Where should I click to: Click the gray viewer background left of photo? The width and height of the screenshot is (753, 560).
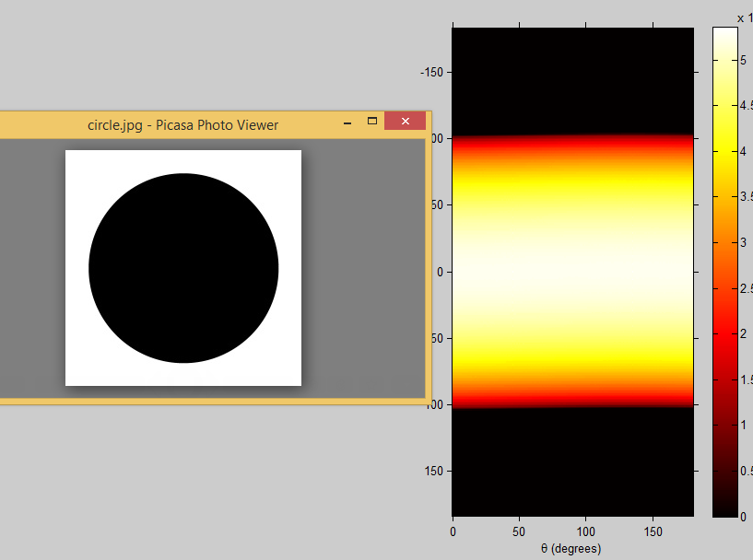pos(32,267)
